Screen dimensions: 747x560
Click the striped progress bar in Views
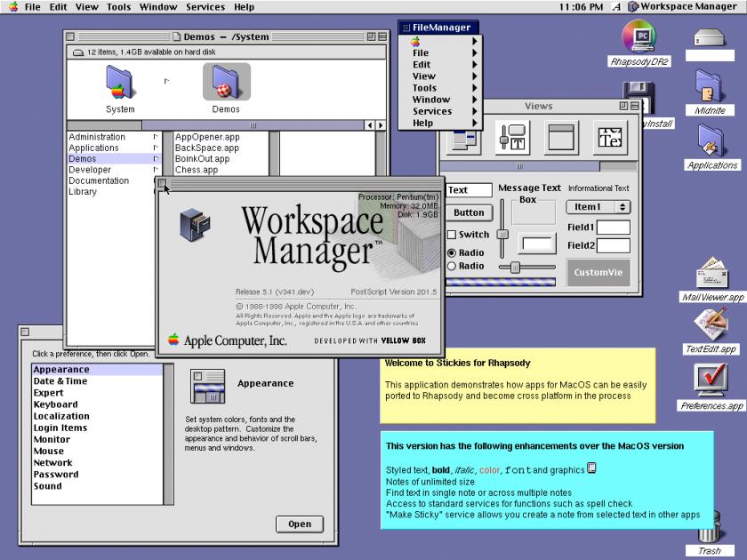tap(500, 282)
